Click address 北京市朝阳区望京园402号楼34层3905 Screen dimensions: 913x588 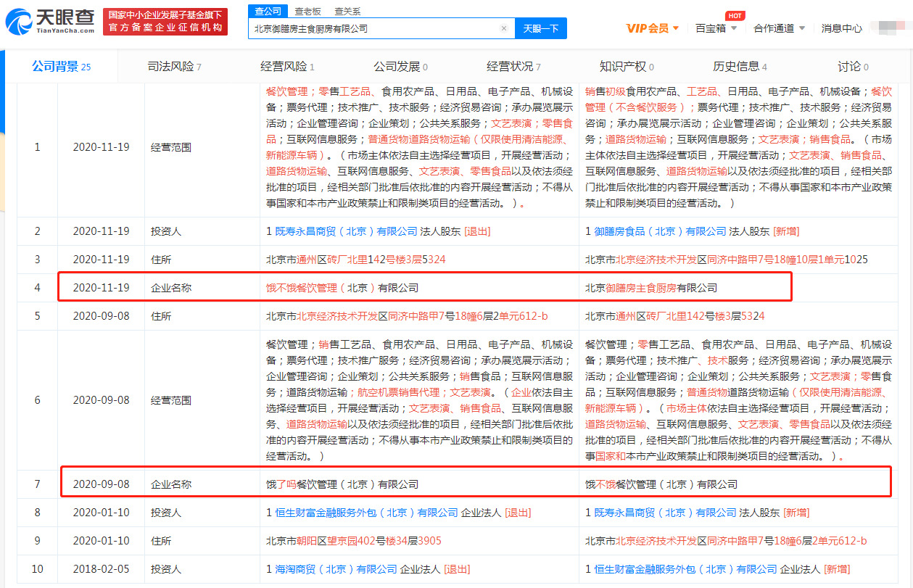point(354,541)
